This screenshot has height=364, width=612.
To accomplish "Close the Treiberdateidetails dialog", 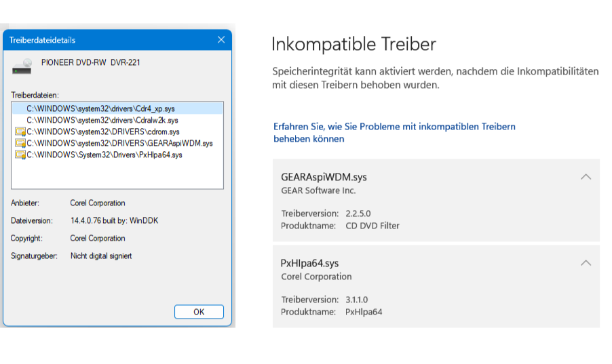I will tap(221, 40).
